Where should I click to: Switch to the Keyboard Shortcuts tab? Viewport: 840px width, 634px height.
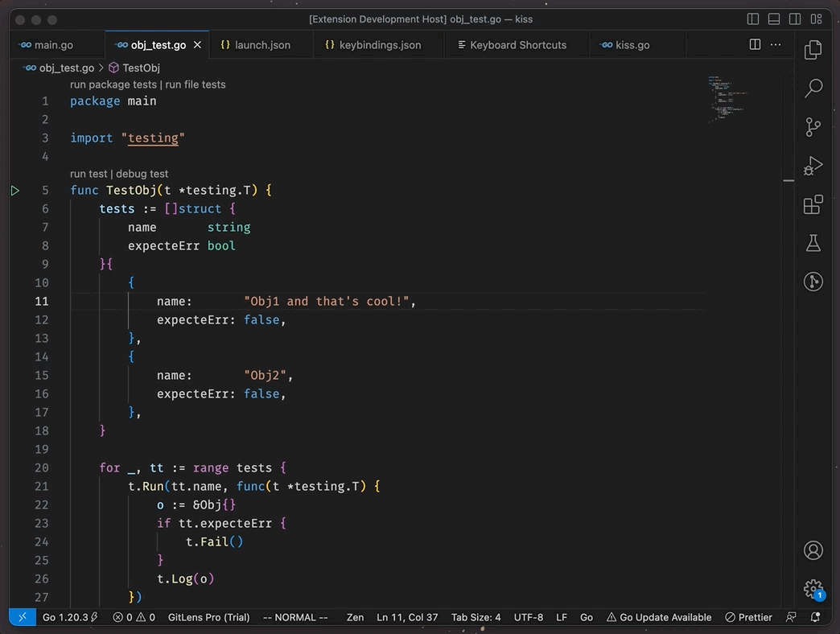[x=518, y=45]
